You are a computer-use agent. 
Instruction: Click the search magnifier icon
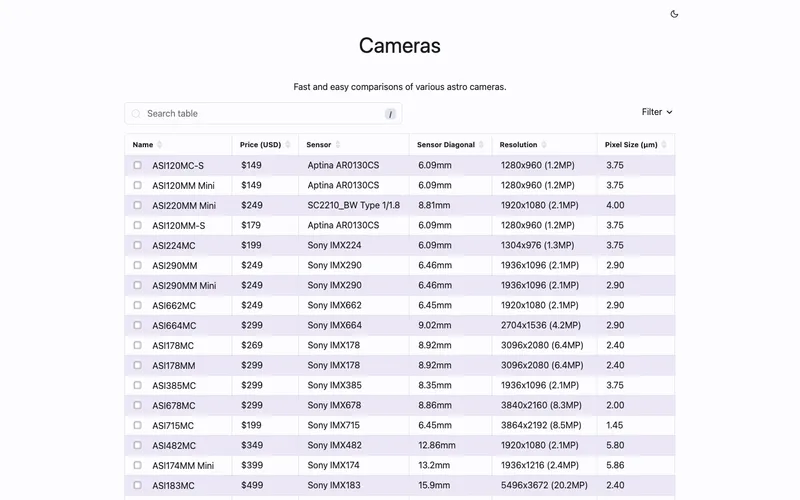[136, 114]
